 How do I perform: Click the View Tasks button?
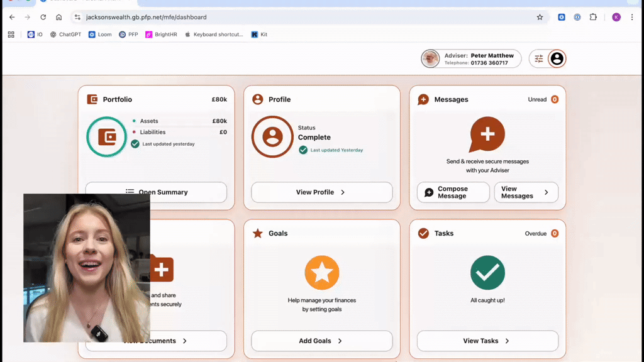[x=487, y=341]
